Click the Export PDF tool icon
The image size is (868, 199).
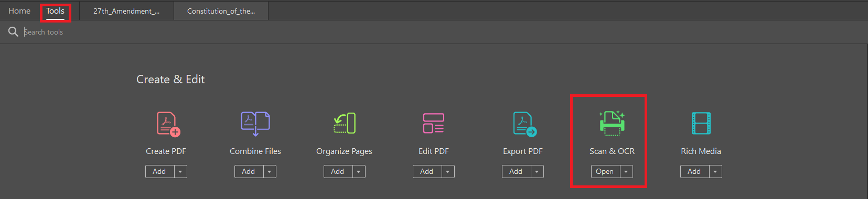tap(524, 124)
